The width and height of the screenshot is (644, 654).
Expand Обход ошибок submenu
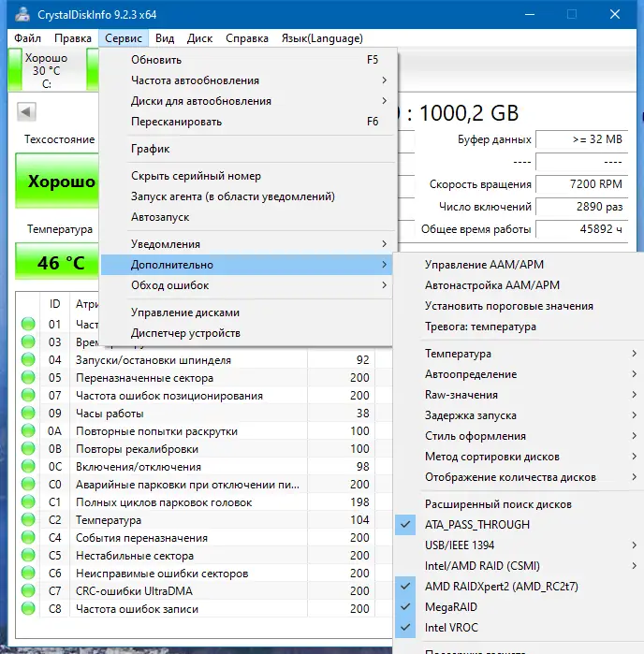tap(246, 285)
